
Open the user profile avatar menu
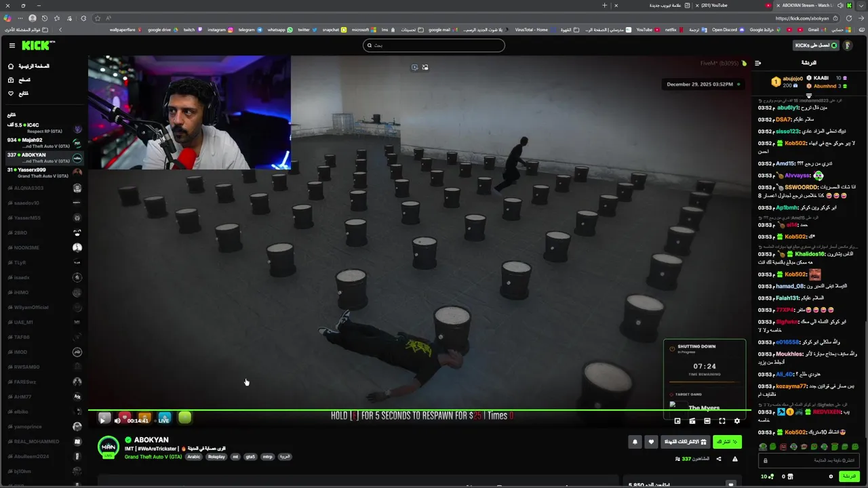coord(848,45)
